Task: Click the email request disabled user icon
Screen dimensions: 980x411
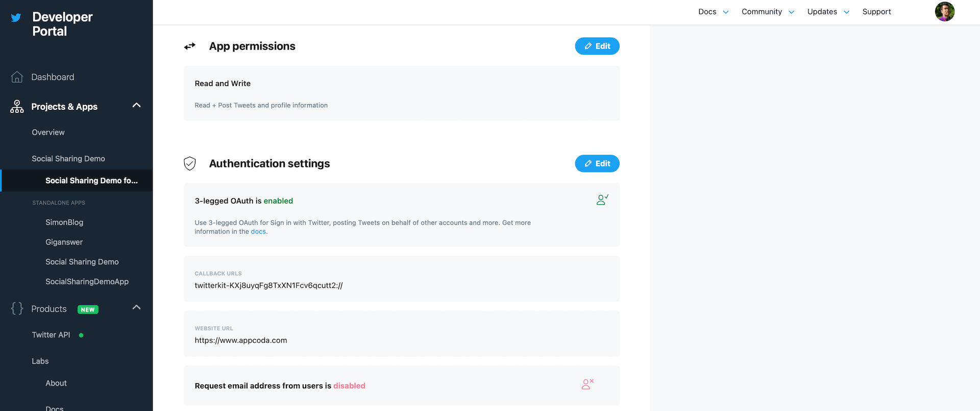Action: (x=587, y=384)
